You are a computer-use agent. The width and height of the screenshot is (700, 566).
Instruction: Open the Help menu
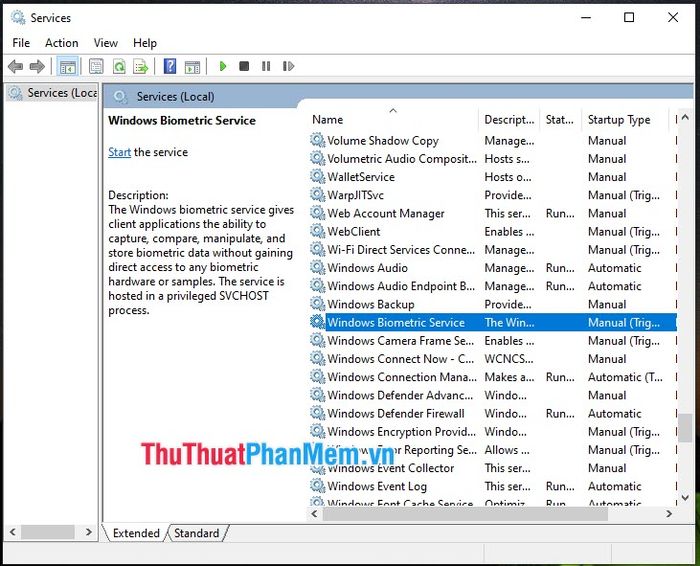145,43
